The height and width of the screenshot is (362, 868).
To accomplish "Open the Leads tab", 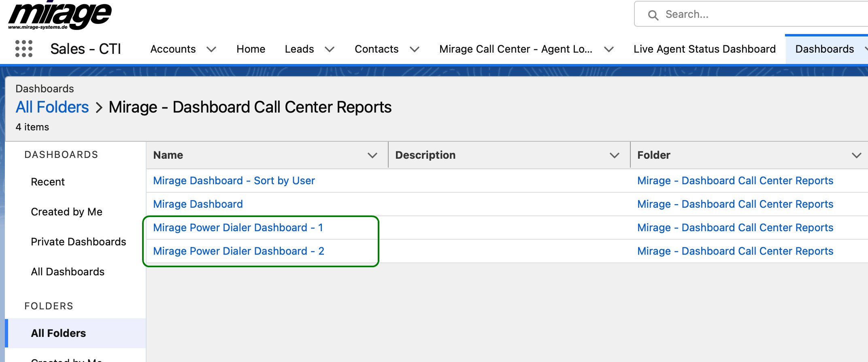I will [x=299, y=49].
